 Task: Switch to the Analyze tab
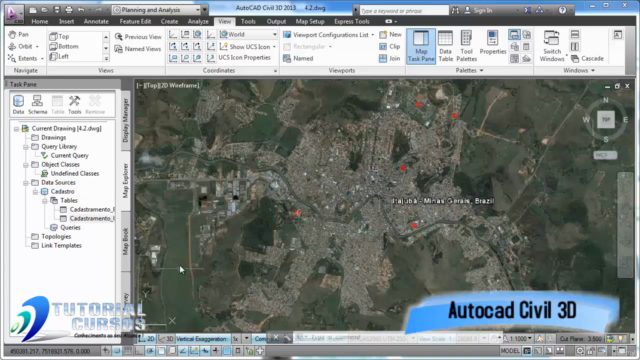[198, 21]
